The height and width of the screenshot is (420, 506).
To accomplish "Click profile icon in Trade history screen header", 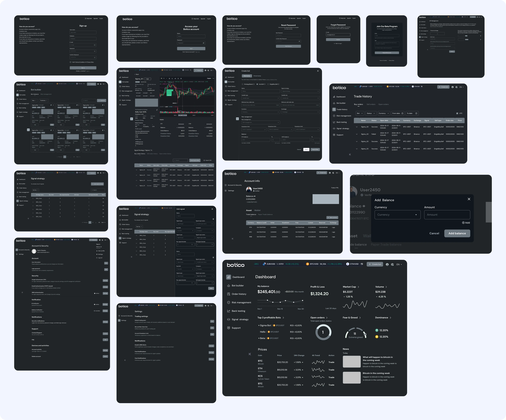I will [x=453, y=87].
